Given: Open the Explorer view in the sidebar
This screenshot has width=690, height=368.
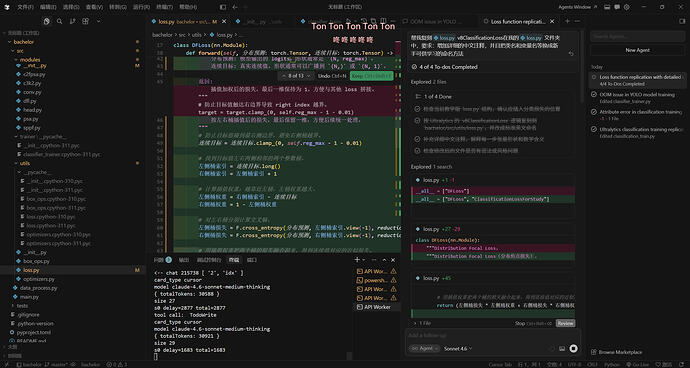Looking at the screenshot, I should [47, 21].
